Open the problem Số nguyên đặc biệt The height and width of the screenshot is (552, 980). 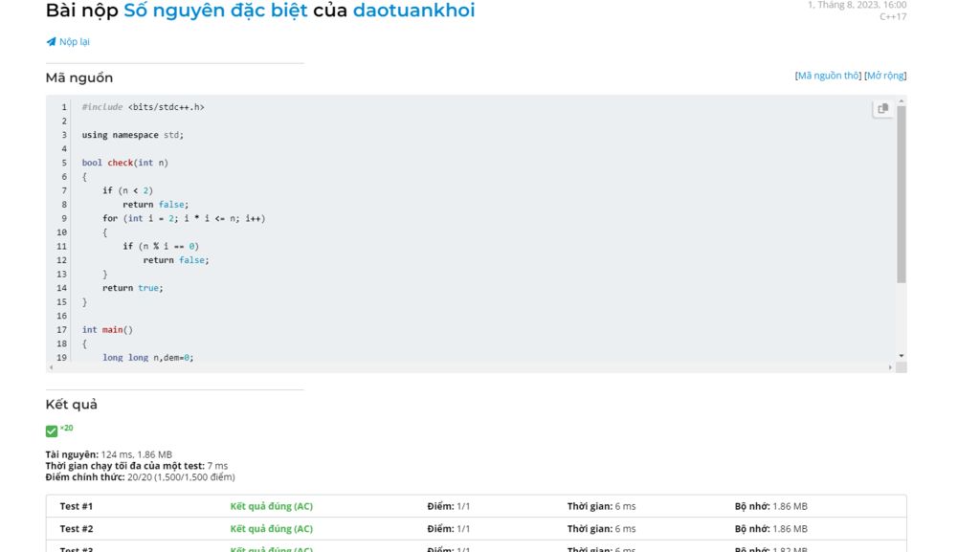[x=215, y=11]
